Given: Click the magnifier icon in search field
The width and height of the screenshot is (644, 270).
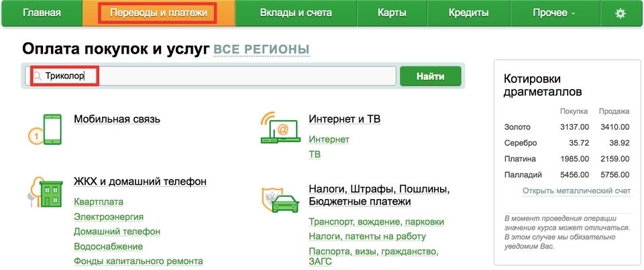Looking at the screenshot, I should tap(38, 76).
